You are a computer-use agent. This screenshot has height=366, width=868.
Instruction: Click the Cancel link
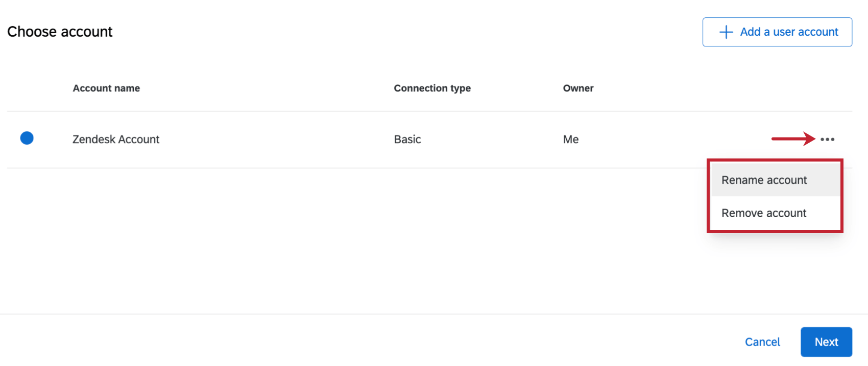tap(762, 342)
